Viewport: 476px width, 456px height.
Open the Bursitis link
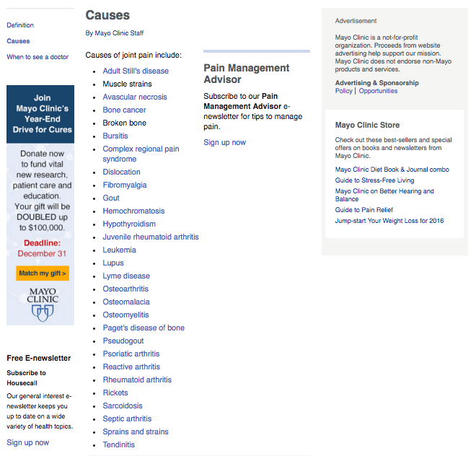115,136
